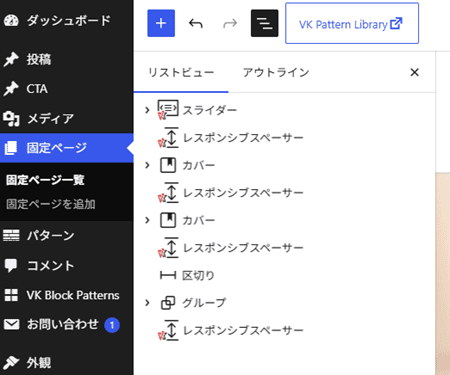Open the お問い合わせ mail icon
The height and width of the screenshot is (375, 450).
12,324
